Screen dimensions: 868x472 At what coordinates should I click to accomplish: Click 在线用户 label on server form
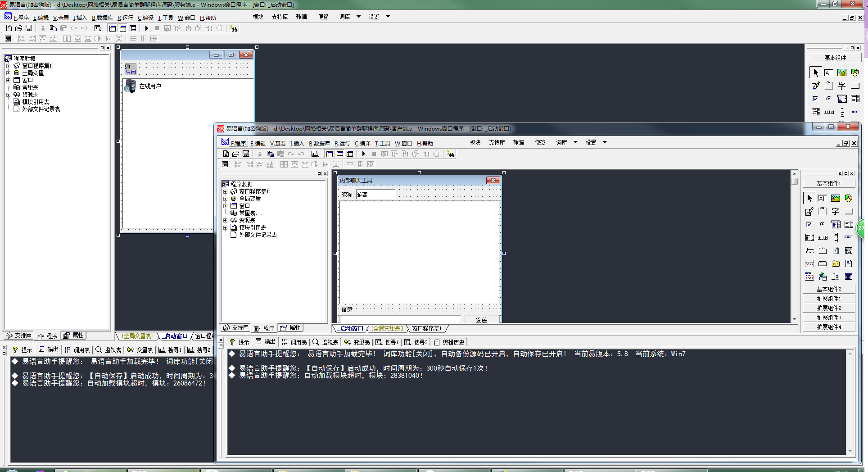150,86
